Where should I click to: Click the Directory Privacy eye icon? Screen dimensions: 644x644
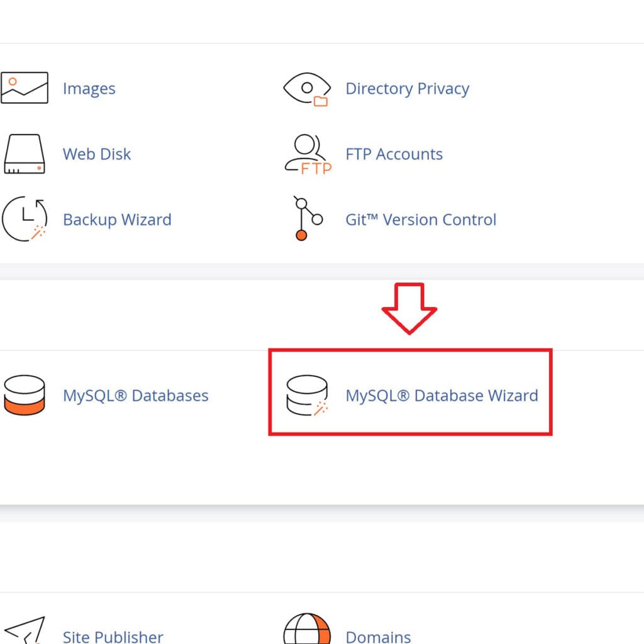(x=307, y=89)
